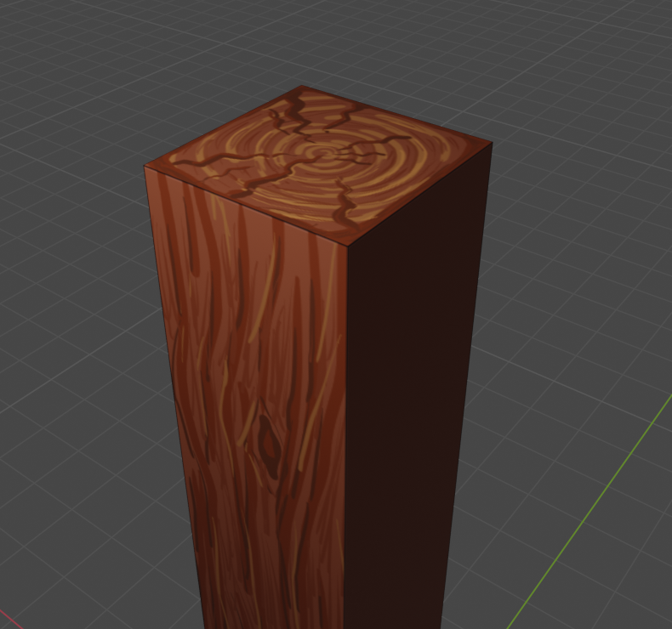Select the left top corner of the post
Image resolution: width=672 pixels, height=629 pixels.
coord(145,167)
